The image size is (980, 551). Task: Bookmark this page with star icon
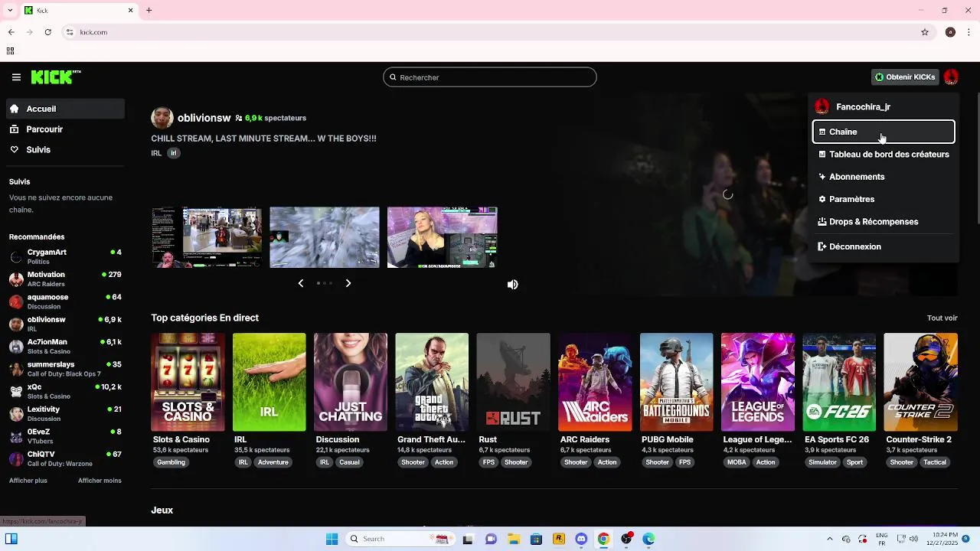(925, 32)
